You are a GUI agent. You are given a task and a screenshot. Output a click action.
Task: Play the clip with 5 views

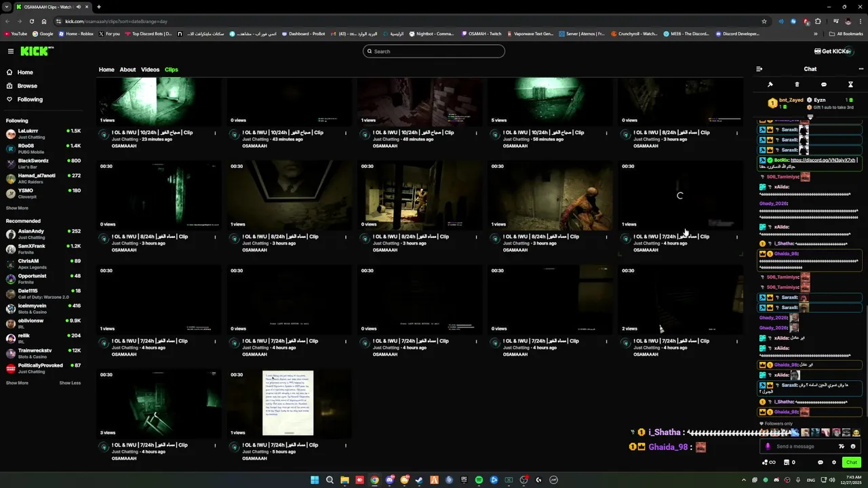click(x=550, y=102)
